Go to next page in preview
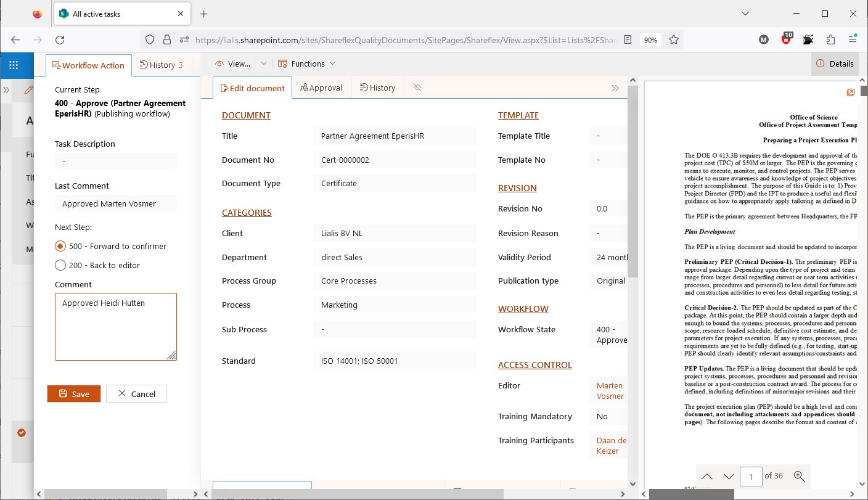 pos(729,476)
